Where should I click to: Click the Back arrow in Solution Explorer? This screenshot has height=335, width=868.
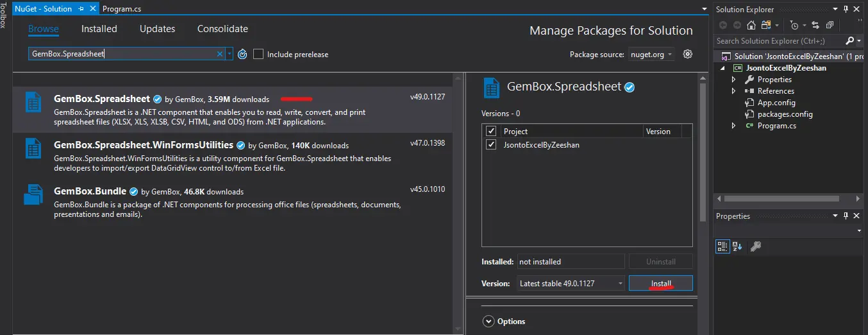tap(723, 25)
